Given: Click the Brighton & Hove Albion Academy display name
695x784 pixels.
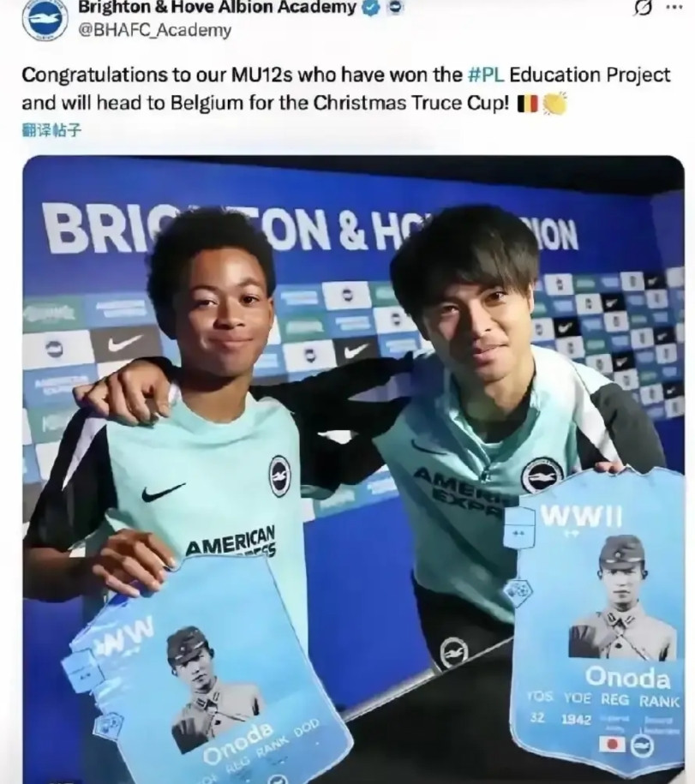Looking at the screenshot, I should click(x=217, y=7).
